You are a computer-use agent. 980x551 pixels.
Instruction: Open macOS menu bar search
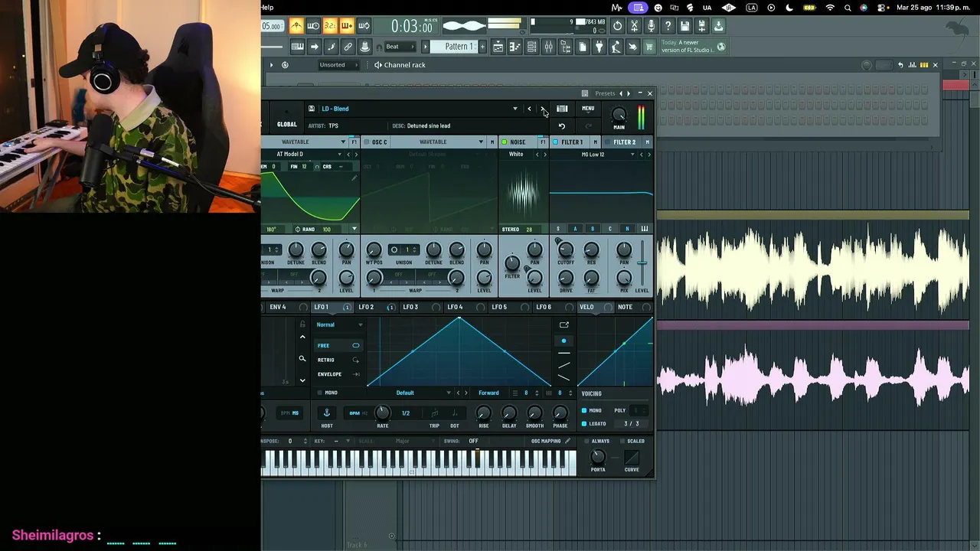pos(848,8)
